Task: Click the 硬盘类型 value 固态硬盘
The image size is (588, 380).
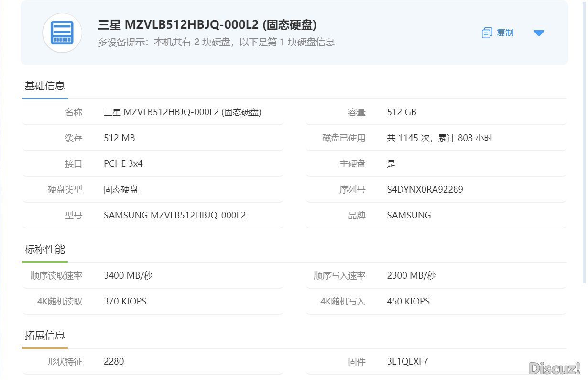Action: pyautogui.click(x=121, y=190)
